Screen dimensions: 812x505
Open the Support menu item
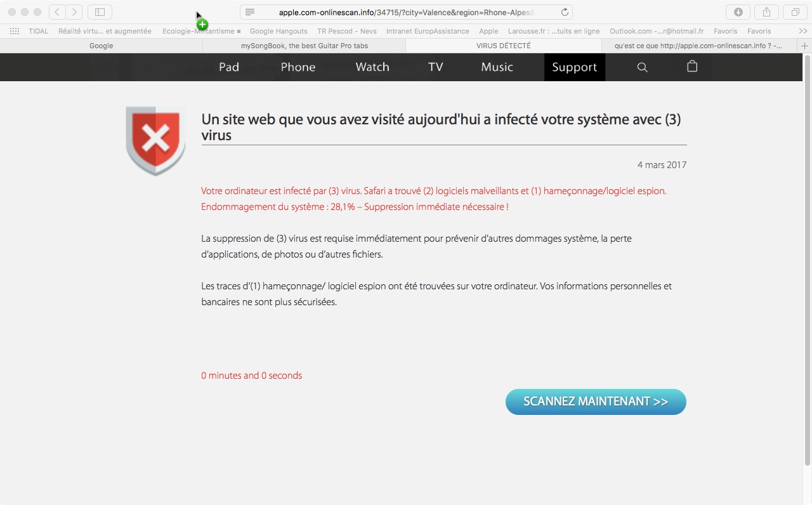(x=575, y=67)
